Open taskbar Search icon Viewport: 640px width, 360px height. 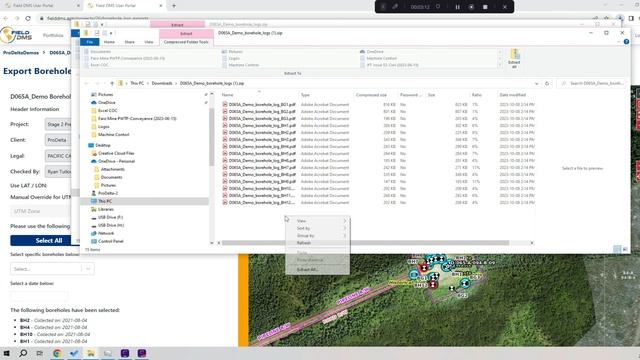23,353
